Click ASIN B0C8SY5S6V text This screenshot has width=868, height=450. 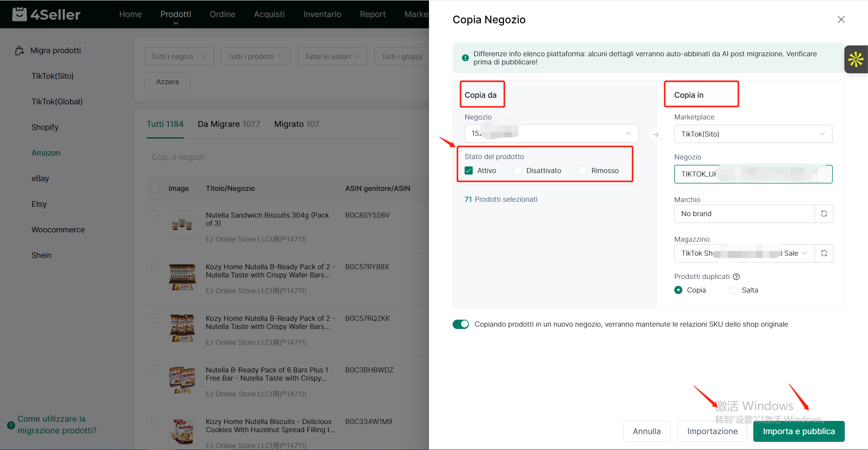(x=367, y=215)
